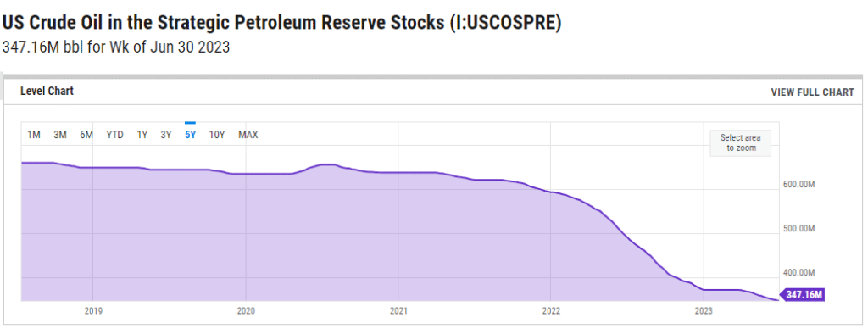Switch chart to 10Y range

pyautogui.click(x=216, y=135)
